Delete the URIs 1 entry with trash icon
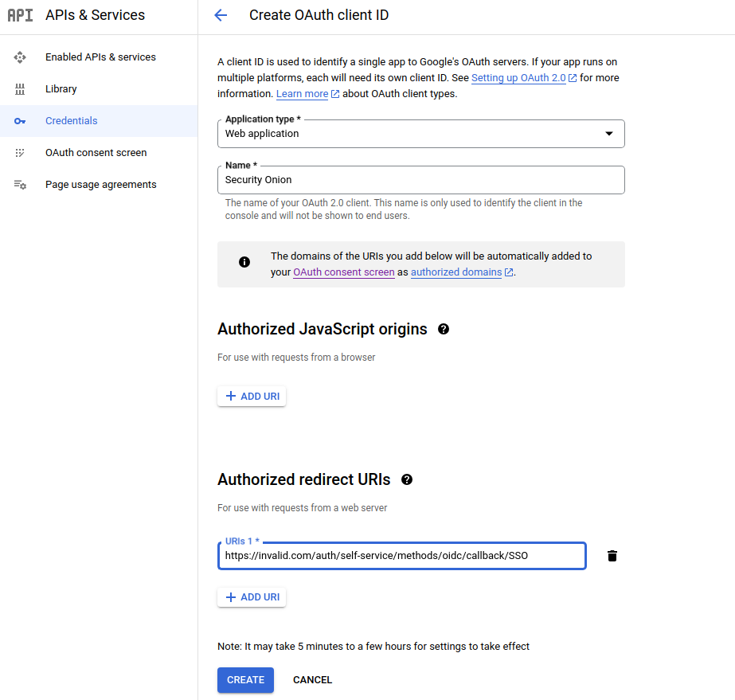This screenshot has width=735, height=700. [x=612, y=556]
